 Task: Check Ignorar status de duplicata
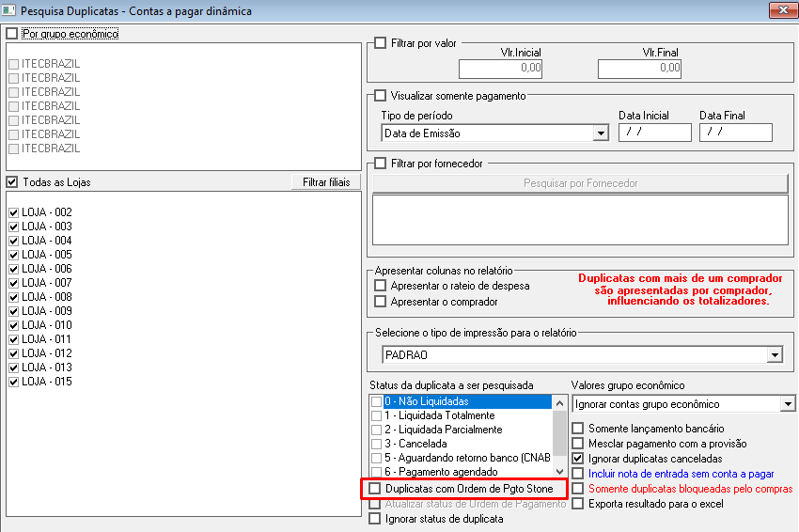click(374, 518)
